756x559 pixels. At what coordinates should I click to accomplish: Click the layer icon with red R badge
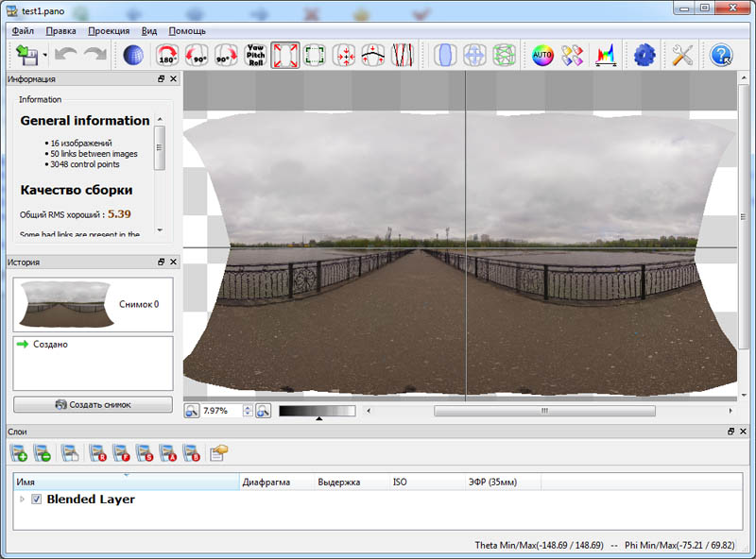(98, 453)
